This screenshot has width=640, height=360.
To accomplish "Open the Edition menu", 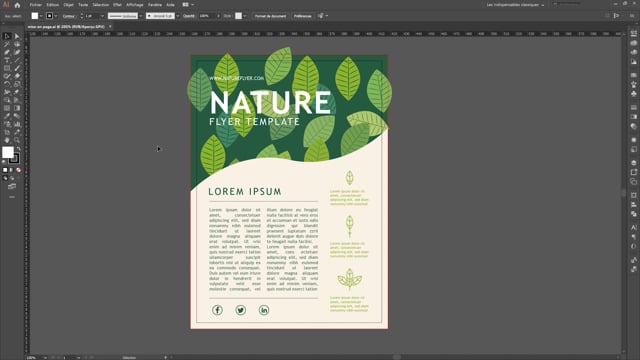I will pos(52,5).
